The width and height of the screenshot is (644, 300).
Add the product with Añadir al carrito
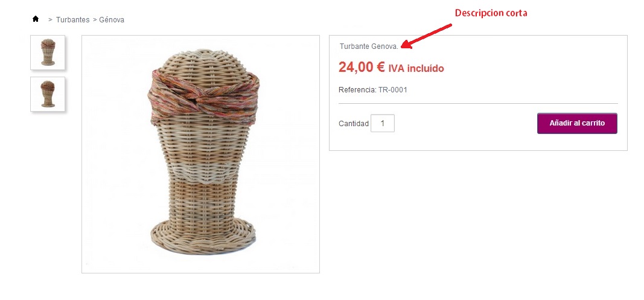(x=577, y=123)
